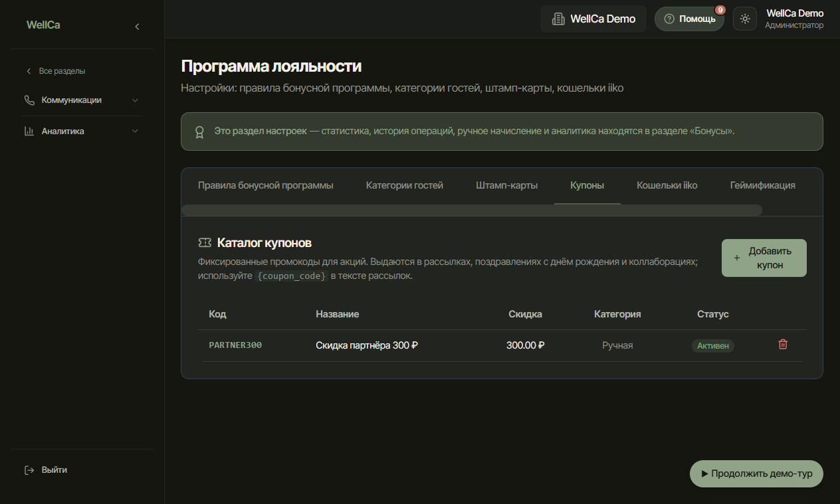Click the phone icon beside Коммуникации
The width and height of the screenshot is (840, 504).
(x=29, y=100)
